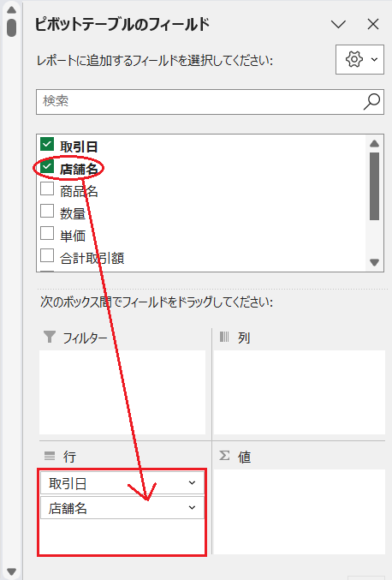Focus the 検索 field search box
This screenshot has height=580, width=392.
[x=210, y=102]
